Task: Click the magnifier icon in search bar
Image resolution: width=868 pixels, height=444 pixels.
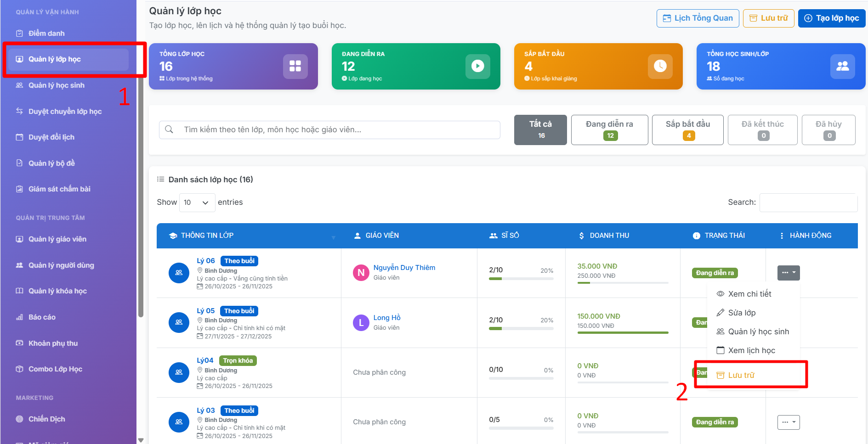Action: pos(169,129)
